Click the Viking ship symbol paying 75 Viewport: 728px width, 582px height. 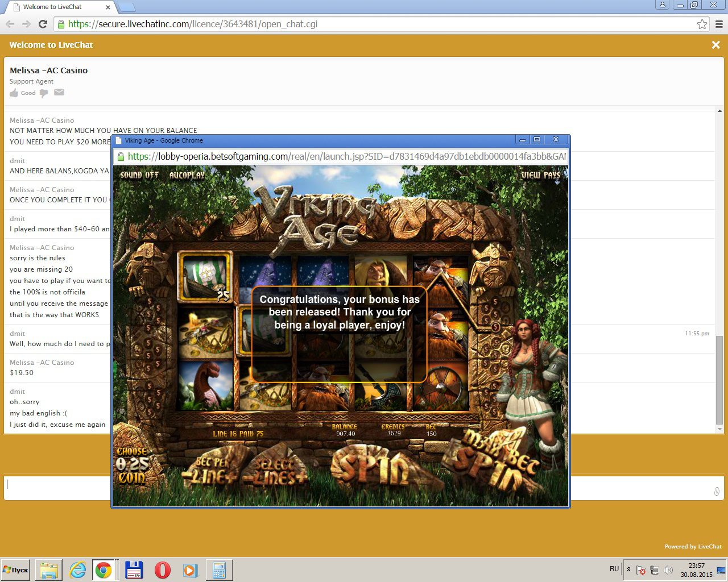205,276
